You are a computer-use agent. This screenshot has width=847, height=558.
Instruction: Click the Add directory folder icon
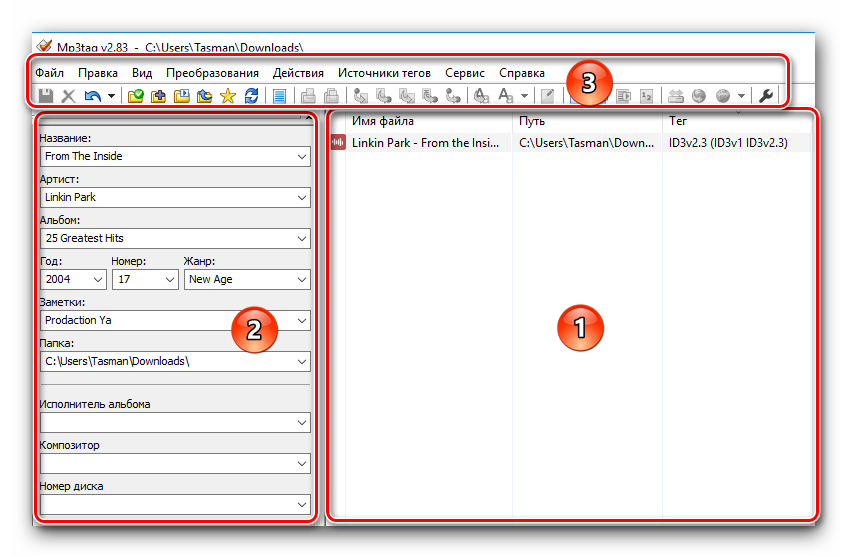tap(159, 96)
